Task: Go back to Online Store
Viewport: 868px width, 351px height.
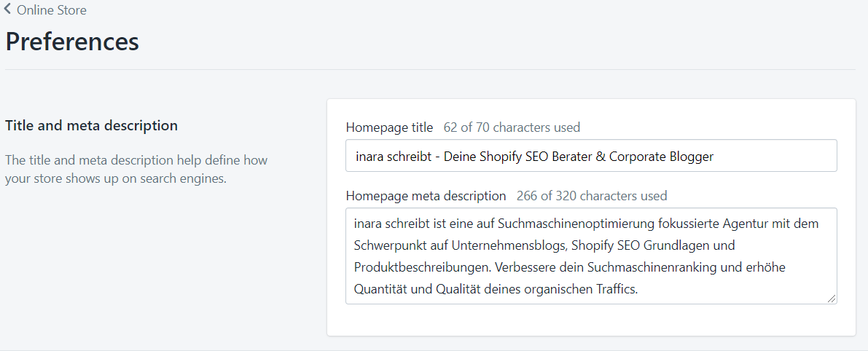Action: [x=51, y=10]
